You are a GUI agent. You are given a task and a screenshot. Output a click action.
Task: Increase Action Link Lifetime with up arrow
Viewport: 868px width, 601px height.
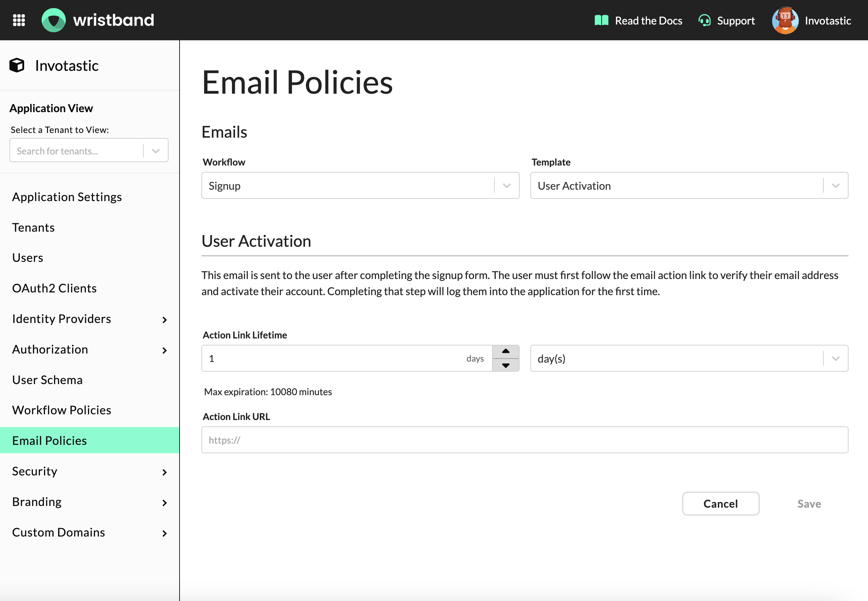(x=505, y=351)
